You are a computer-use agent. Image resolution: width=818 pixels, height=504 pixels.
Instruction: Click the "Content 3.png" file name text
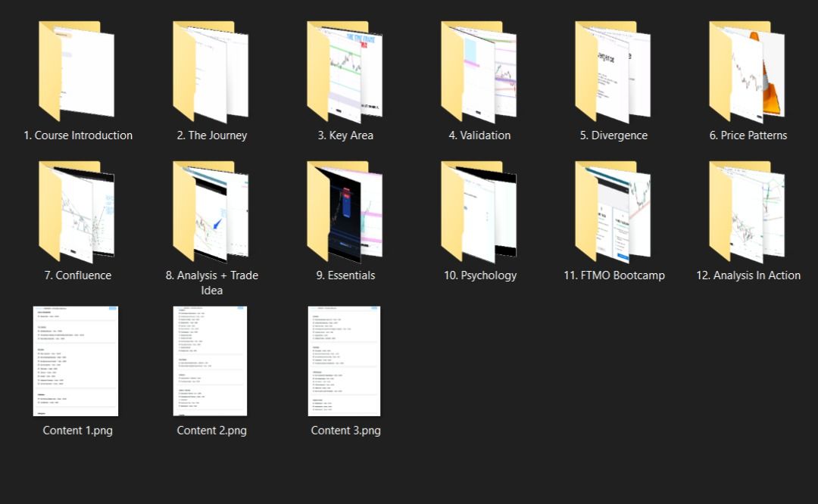[345, 431]
